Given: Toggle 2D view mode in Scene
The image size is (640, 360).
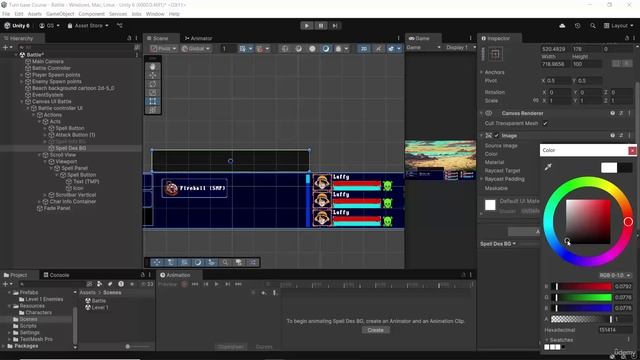Looking at the screenshot, I should coord(363,49).
